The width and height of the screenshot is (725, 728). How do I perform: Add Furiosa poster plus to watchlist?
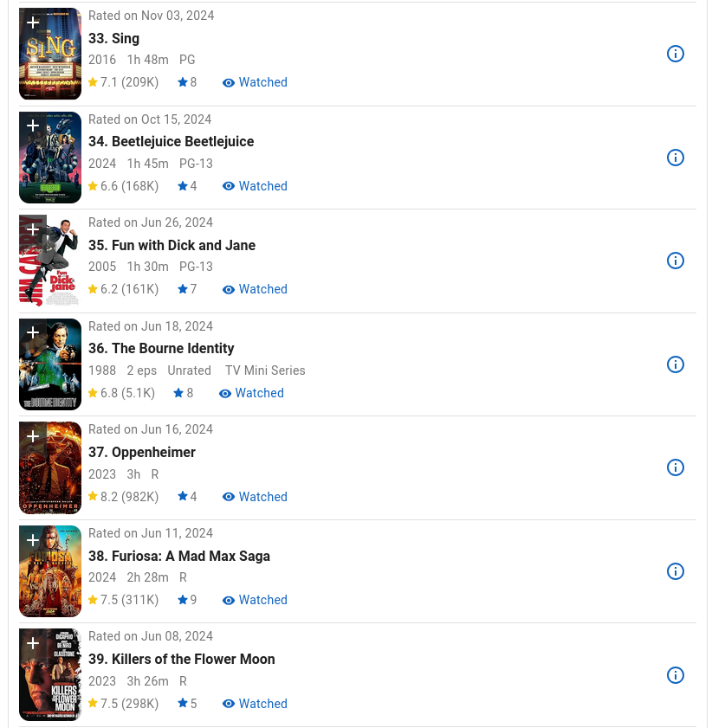(33, 540)
